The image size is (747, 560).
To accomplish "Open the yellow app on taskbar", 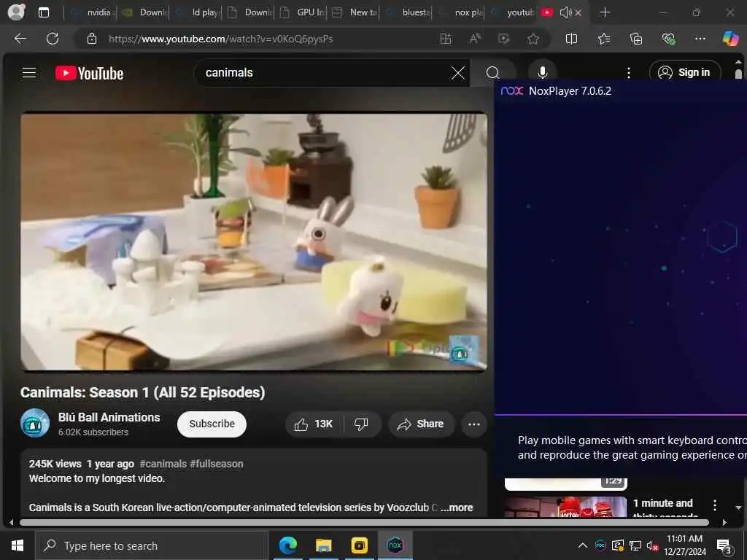I will [359, 545].
